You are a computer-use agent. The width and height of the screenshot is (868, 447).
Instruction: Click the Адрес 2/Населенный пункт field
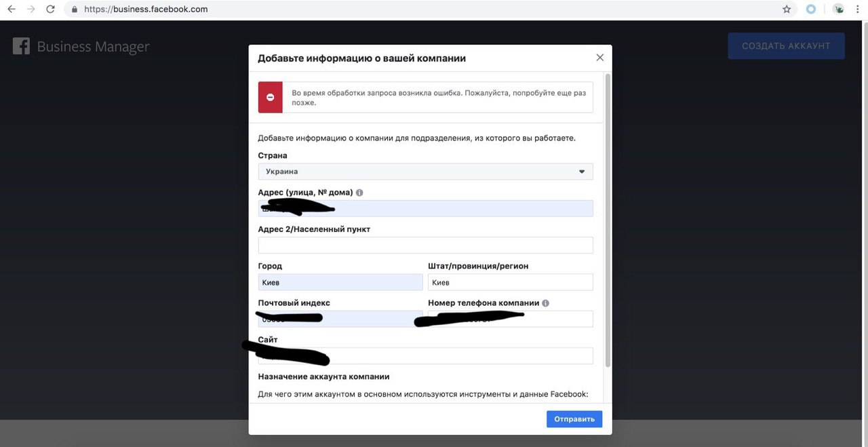coord(425,245)
